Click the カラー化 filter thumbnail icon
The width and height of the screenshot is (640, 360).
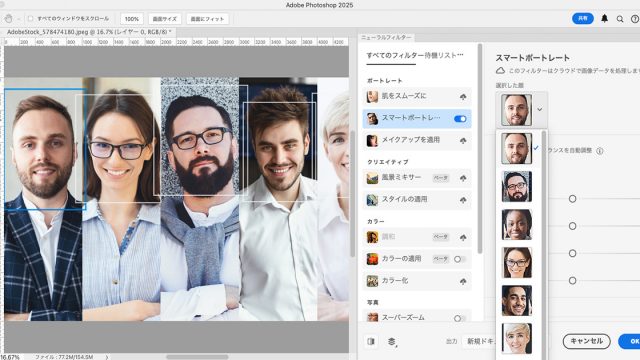(372, 281)
